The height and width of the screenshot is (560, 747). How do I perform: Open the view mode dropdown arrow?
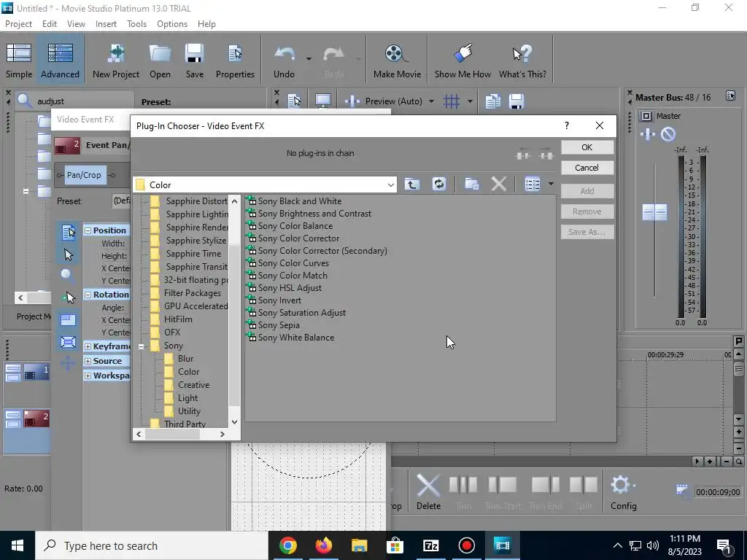tap(551, 184)
